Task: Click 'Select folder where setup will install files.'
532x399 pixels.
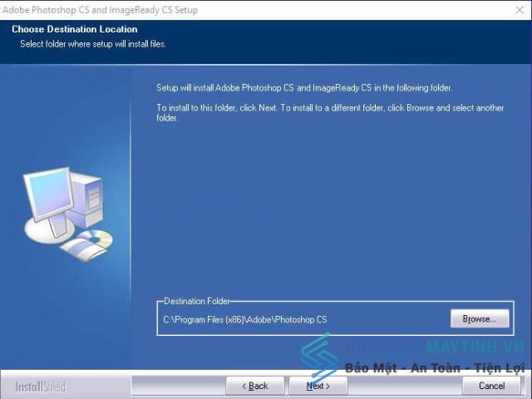Action: (x=93, y=44)
